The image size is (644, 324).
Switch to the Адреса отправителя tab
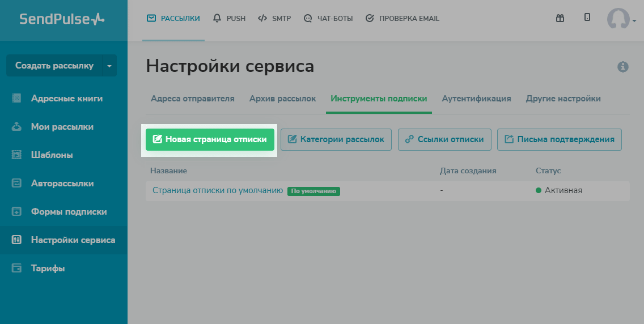click(192, 99)
